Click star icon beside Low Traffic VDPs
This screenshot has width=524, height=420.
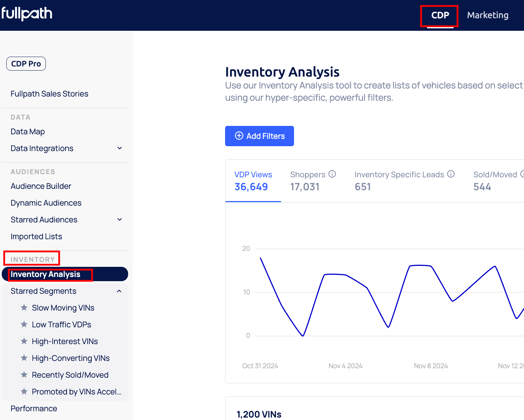pos(24,325)
